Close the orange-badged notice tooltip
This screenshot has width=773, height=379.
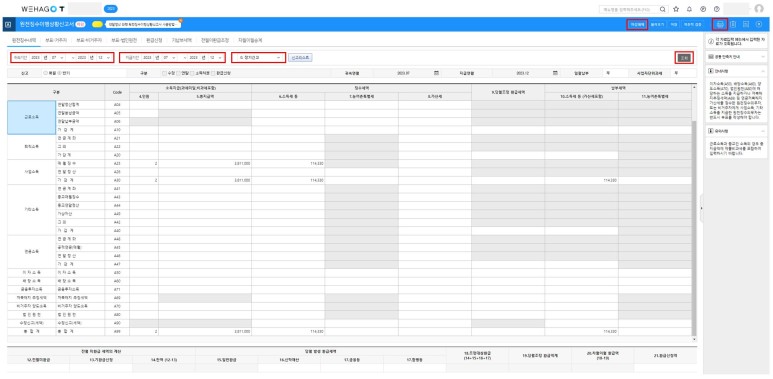[x=180, y=21]
